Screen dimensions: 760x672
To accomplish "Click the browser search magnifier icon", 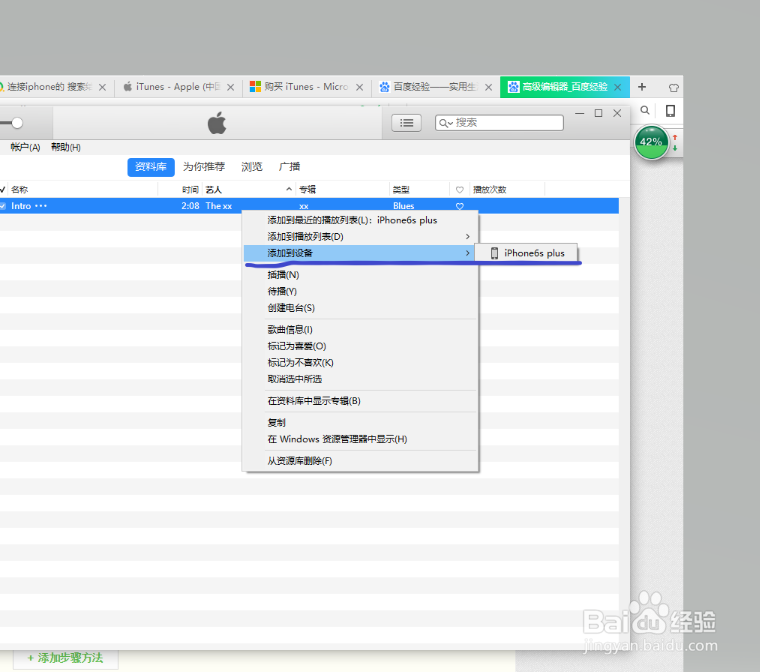I will click(x=645, y=111).
